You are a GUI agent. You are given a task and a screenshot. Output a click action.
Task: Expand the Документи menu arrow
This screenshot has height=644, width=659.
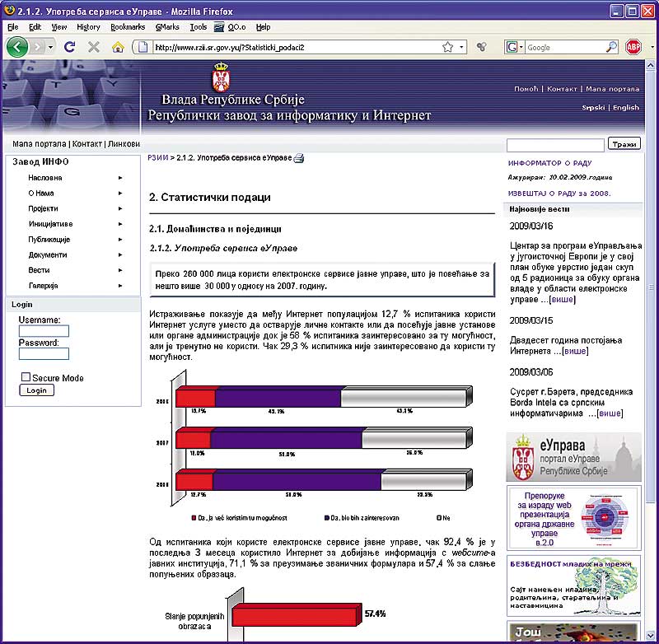(x=120, y=254)
